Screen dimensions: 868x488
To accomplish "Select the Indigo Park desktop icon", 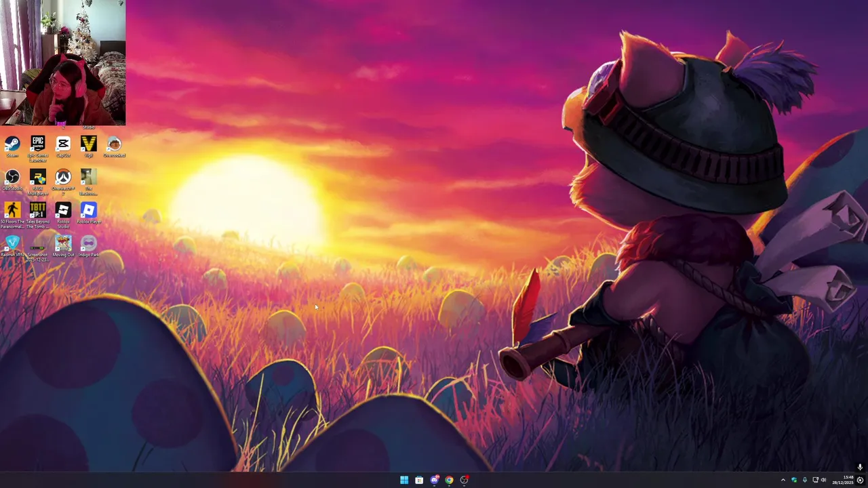I will coord(88,245).
